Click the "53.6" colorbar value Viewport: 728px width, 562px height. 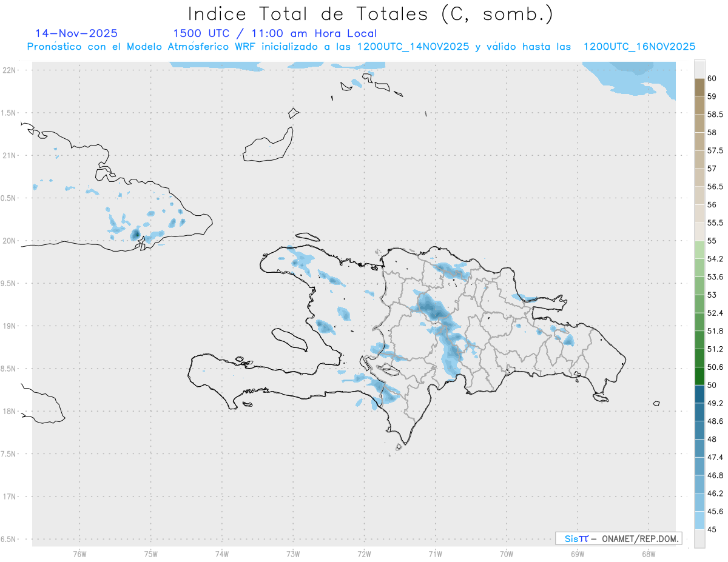[715, 277]
